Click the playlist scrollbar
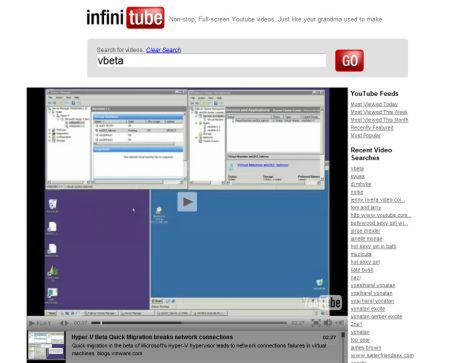450x363 pixels. click(343, 347)
